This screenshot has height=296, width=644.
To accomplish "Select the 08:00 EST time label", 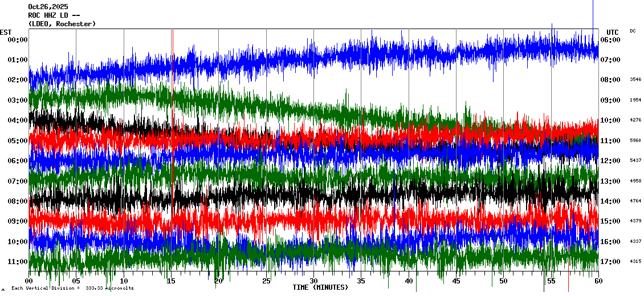I will point(17,201).
